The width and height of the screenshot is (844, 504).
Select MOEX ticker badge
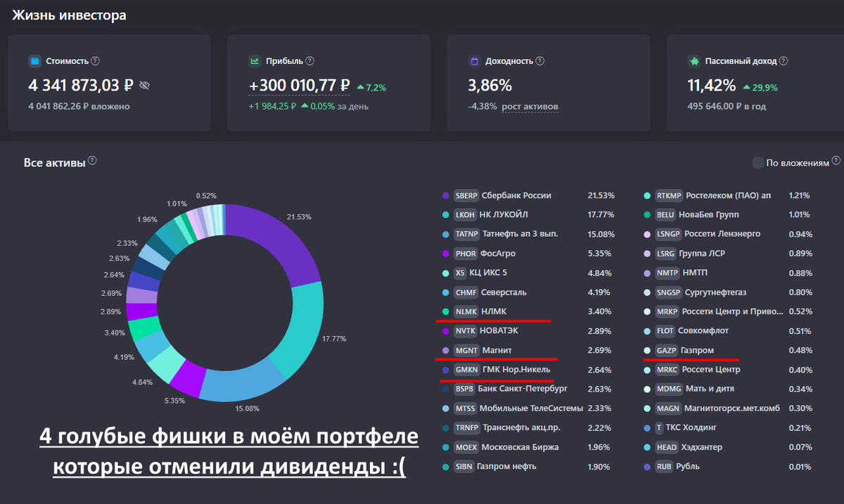(466, 447)
